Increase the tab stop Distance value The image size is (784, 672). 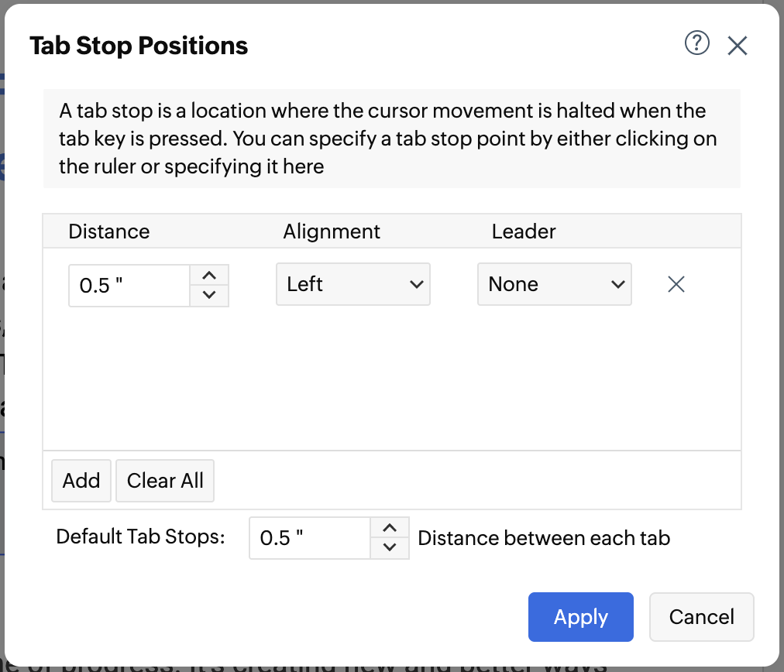coord(208,276)
